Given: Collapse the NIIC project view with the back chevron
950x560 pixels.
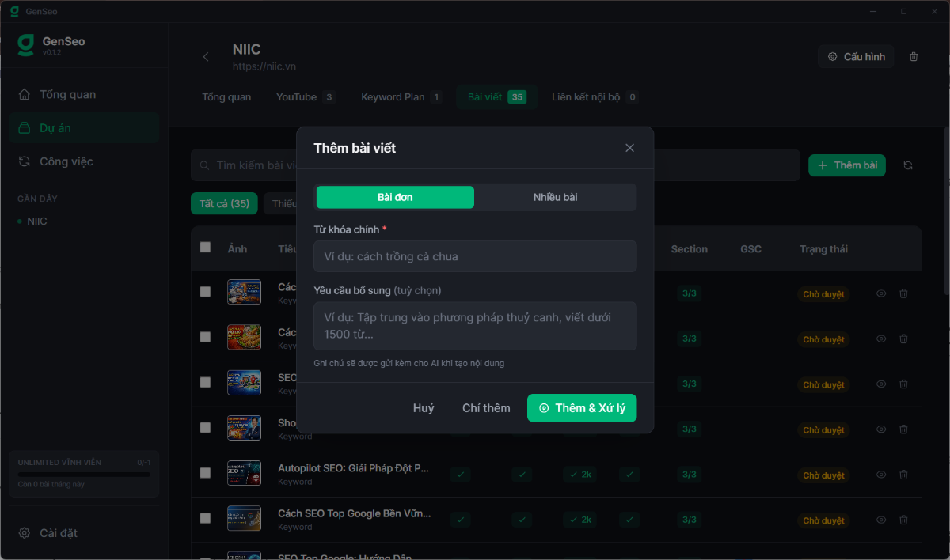Looking at the screenshot, I should pyautogui.click(x=206, y=56).
